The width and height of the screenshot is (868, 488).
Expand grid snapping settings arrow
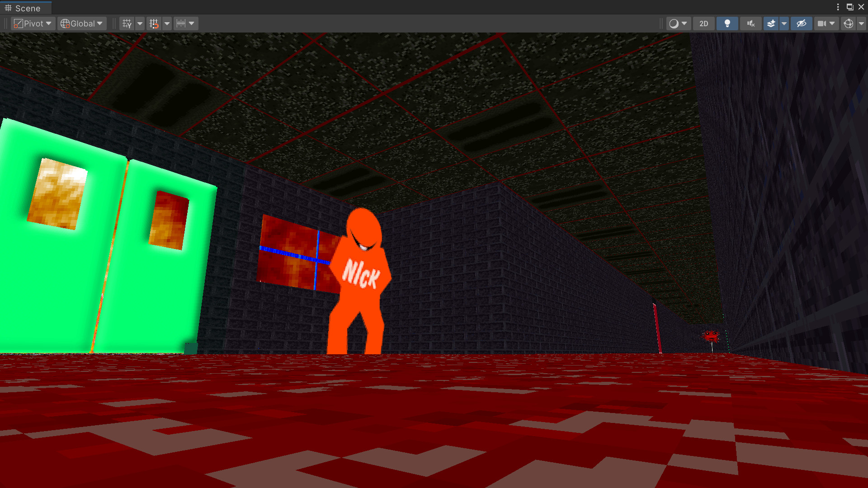167,23
